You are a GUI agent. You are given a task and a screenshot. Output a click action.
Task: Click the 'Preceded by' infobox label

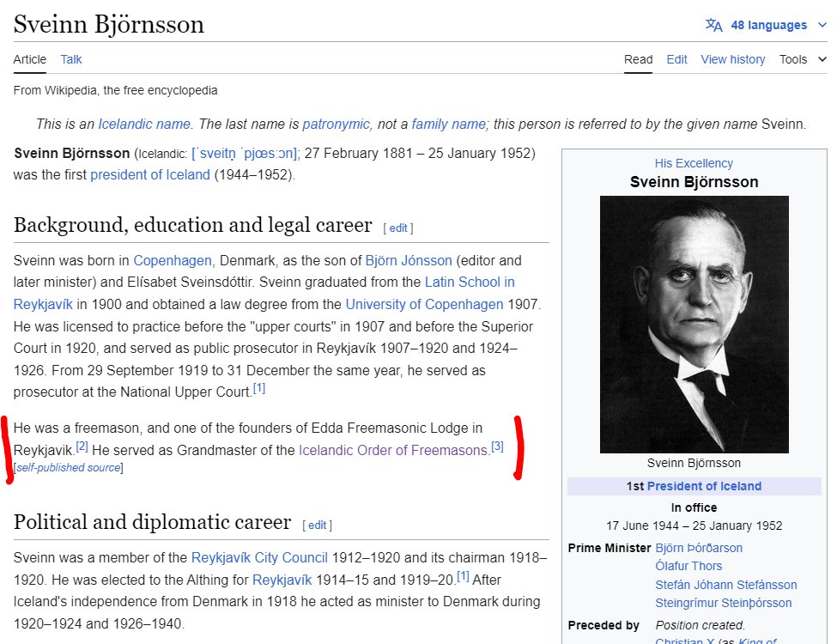pyautogui.click(x=603, y=625)
